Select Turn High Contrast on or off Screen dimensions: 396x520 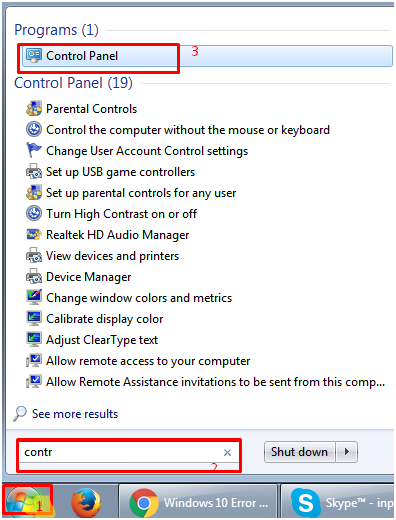pyautogui.click(x=121, y=214)
